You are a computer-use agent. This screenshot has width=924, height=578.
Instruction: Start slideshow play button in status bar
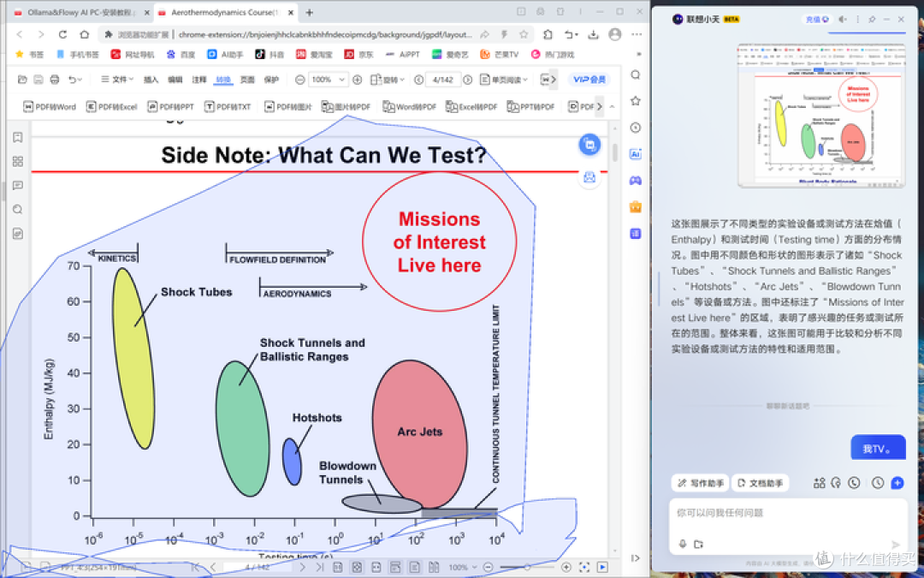[x=602, y=568]
